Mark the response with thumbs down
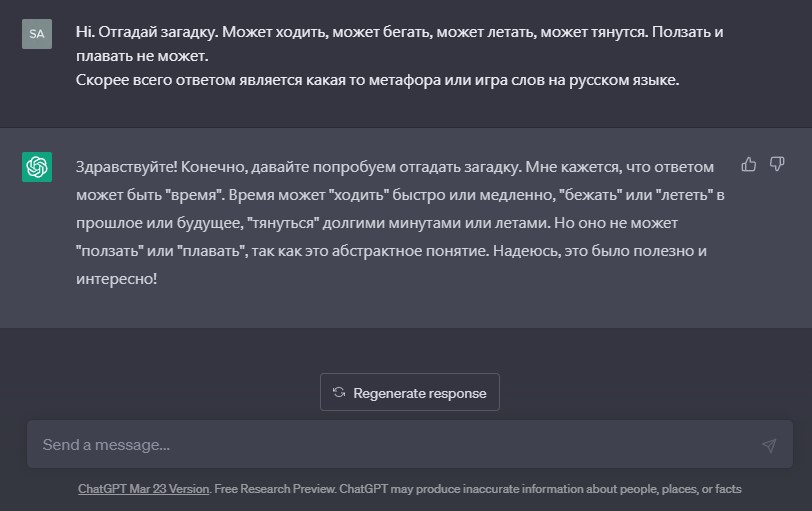Viewport: 812px width, 511px height. [x=777, y=165]
